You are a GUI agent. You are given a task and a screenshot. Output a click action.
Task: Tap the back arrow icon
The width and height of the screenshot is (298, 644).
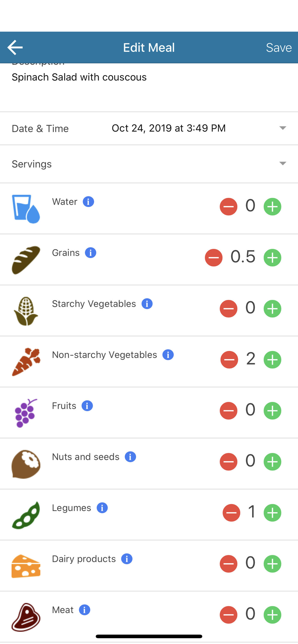coord(15,48)
